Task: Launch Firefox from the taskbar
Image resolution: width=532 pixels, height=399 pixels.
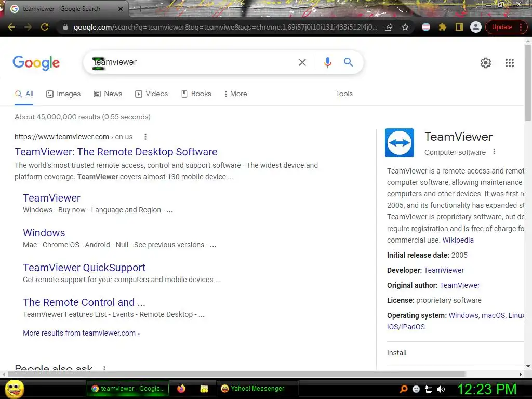Action: point(181,389)
